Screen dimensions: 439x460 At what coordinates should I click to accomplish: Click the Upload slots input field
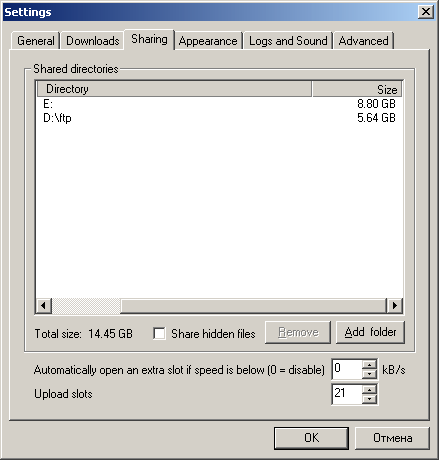(x=347, y=394)
